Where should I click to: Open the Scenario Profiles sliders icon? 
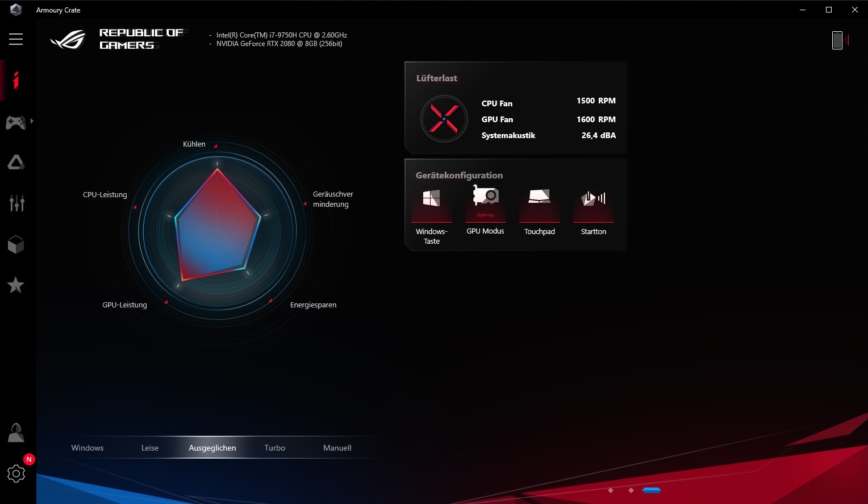coord(16,203)
